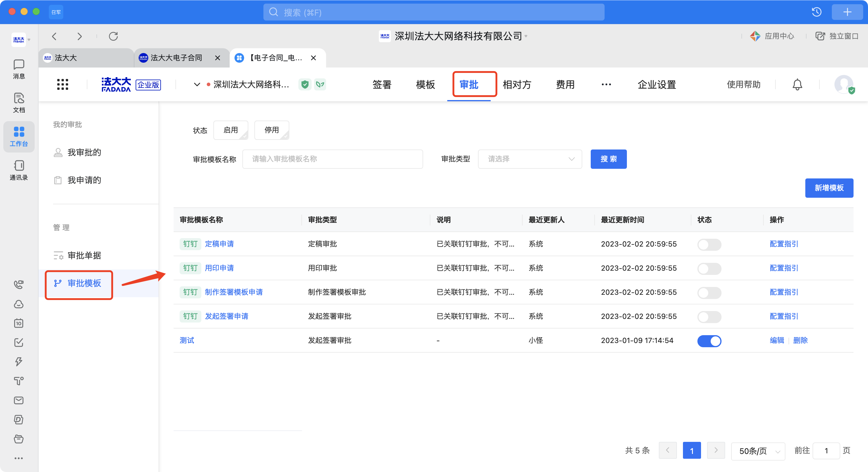This screenshot has height=472, width=868.
Task: Enable the status toggle for 定稿申请
Action: 709,244
